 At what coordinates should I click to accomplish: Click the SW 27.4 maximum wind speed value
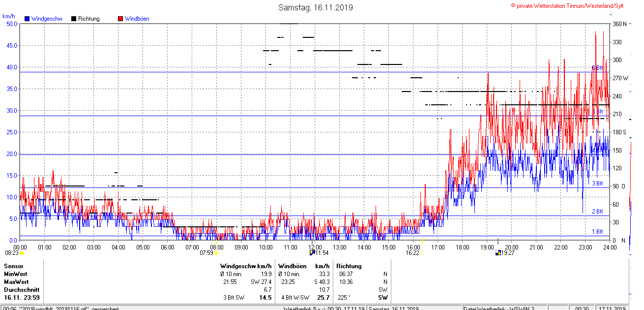(x=261, y=282)
